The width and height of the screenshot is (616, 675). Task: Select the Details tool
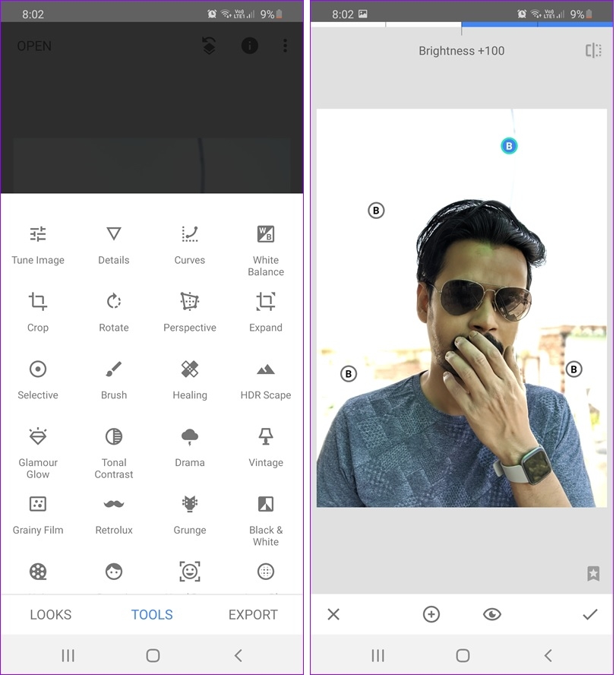tap(114, 246)
